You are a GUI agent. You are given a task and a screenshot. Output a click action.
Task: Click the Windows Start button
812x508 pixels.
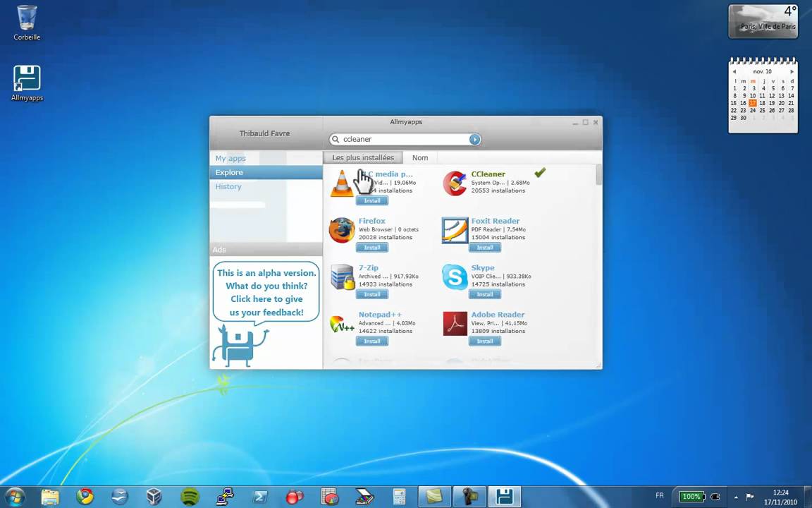(15, 497)
